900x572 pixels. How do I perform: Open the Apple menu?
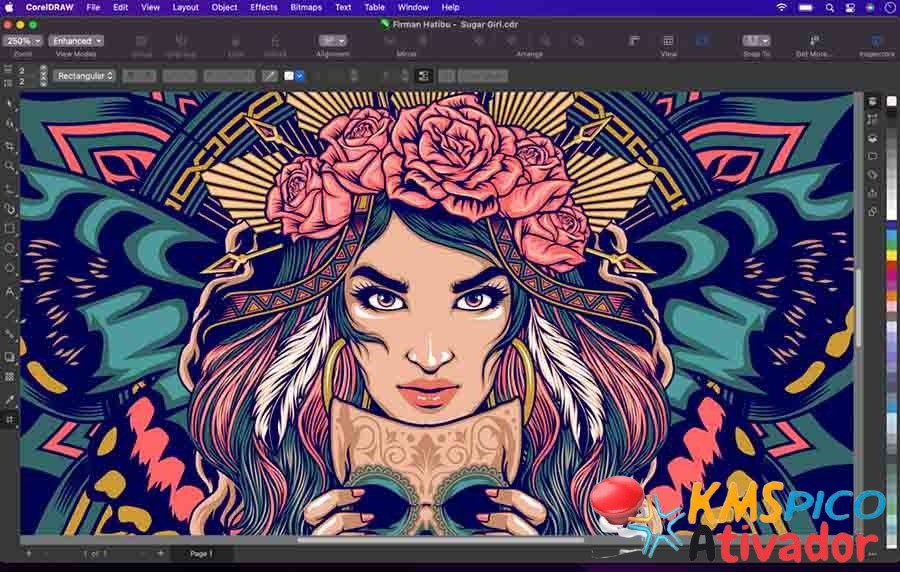10,7
